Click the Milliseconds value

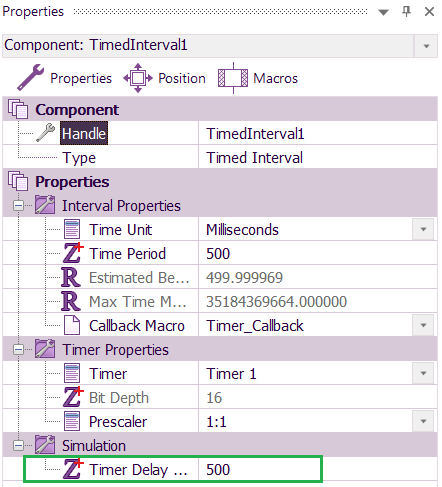242,229
